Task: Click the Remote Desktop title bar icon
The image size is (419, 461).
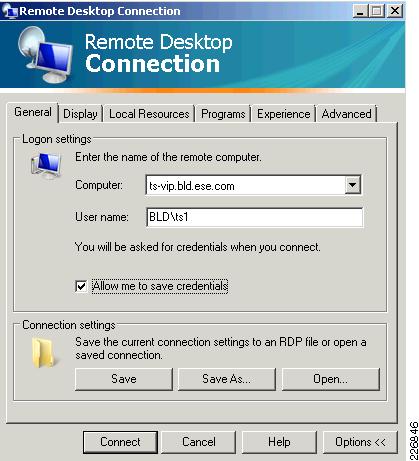Action: pyautogui.click(x=9, y=11)
